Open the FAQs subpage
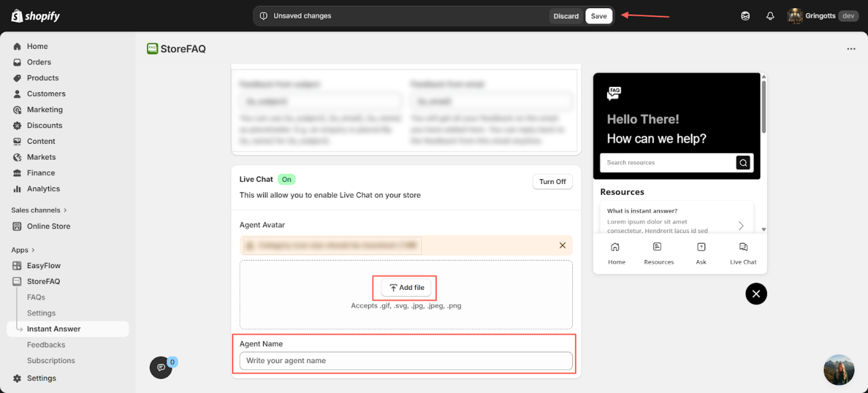Screen dimensions: 868x393 (36, 297)
